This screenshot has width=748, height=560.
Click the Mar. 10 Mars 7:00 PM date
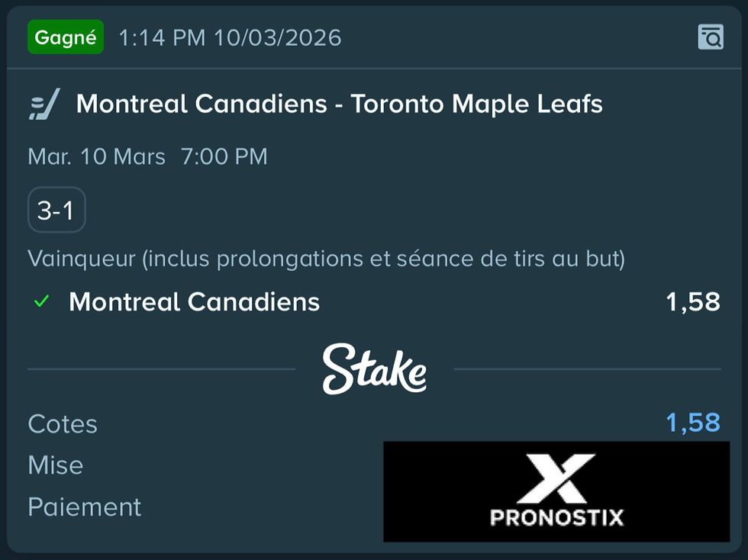(x=147, y=157)
